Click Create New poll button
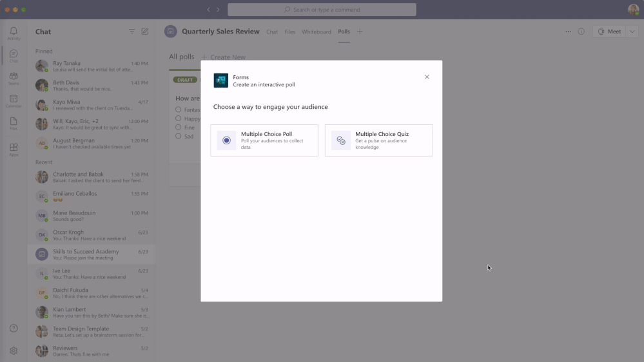The width and height of the screenshot is (644, 362). 224,57
